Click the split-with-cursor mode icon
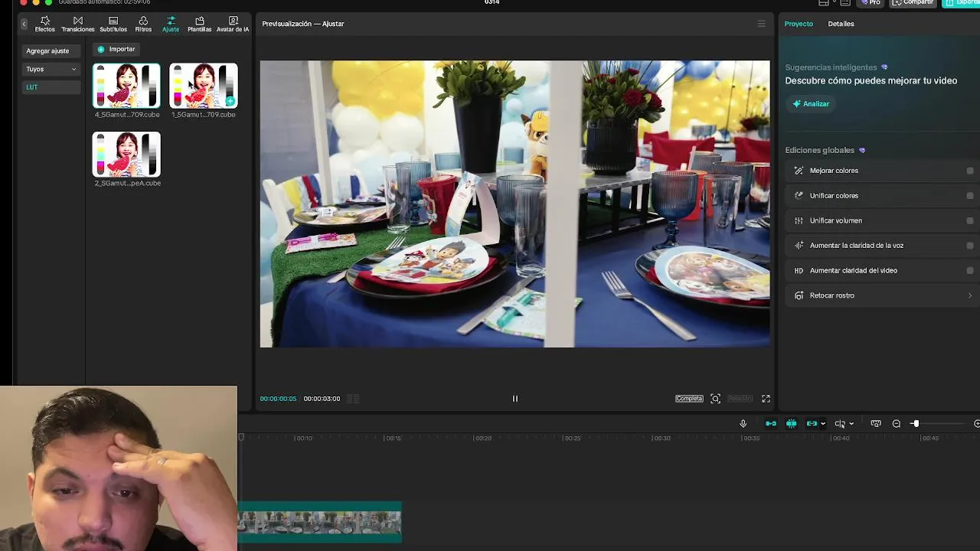The width and height of the screenshot is (980, 551). [840, 423]
